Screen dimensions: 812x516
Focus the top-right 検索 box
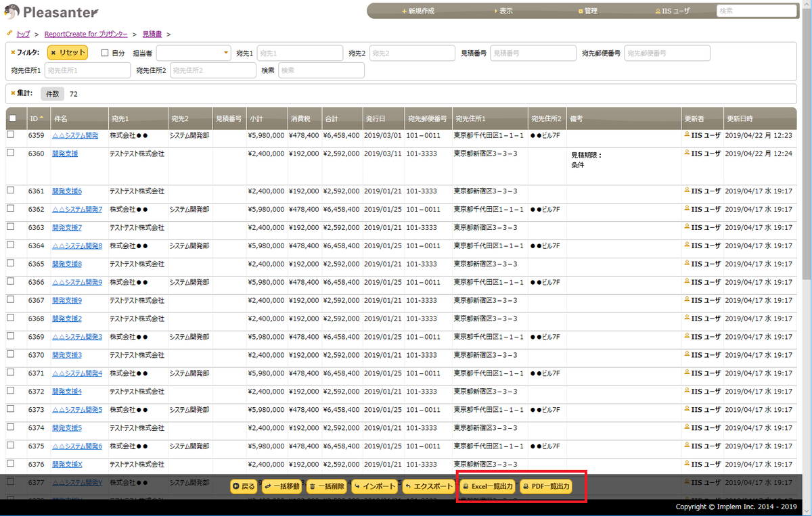click(757, 11)
